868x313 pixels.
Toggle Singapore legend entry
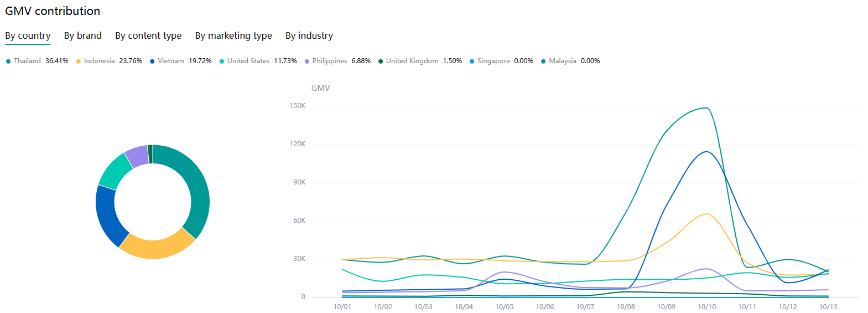pos(493,61)
